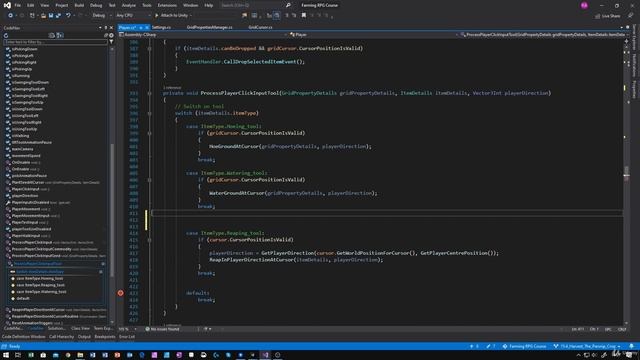Switch to the GridCursor.cs tab
The image size is (640, 360).
[x=260, y=27]
